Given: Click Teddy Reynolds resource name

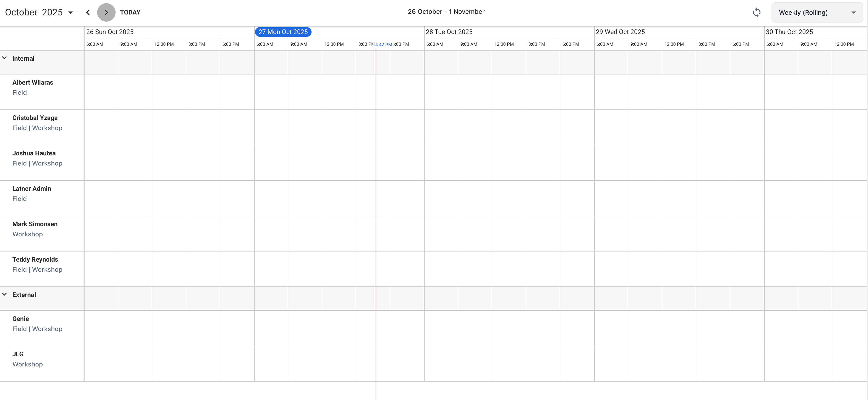Looking at the screenshot, I should coord(35,259).
